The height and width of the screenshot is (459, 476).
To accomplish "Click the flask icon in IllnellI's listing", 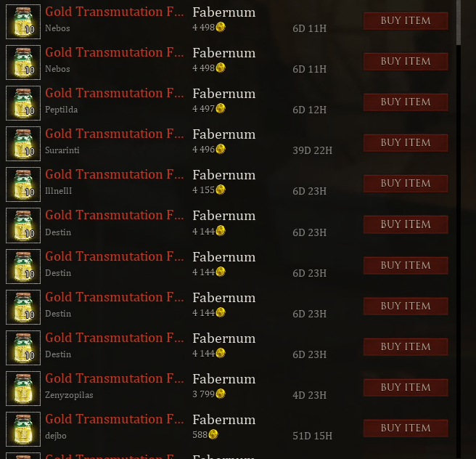I will tap(23, 184).
